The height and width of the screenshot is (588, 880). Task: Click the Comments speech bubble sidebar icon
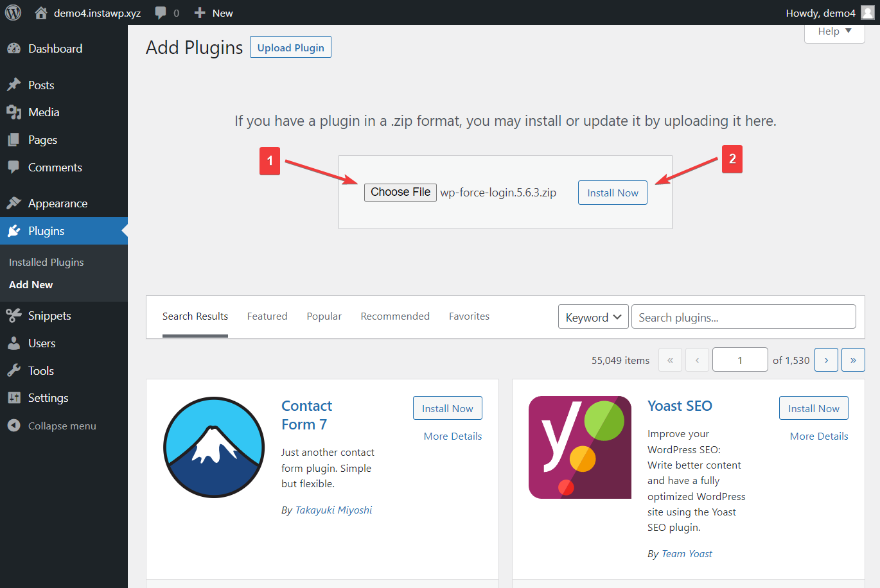pos(14,168)
